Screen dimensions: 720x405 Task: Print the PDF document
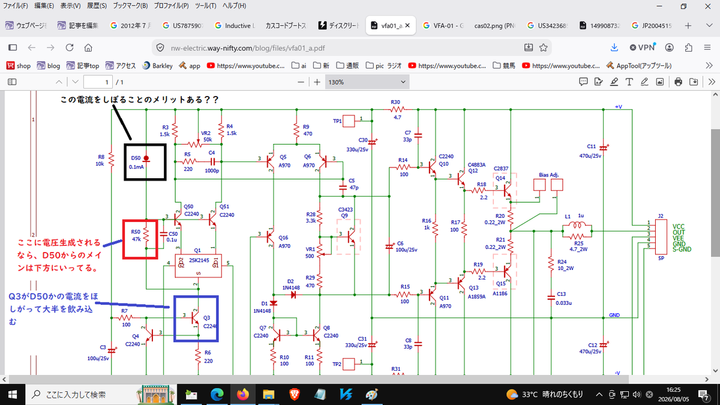(x=678, y=82)
